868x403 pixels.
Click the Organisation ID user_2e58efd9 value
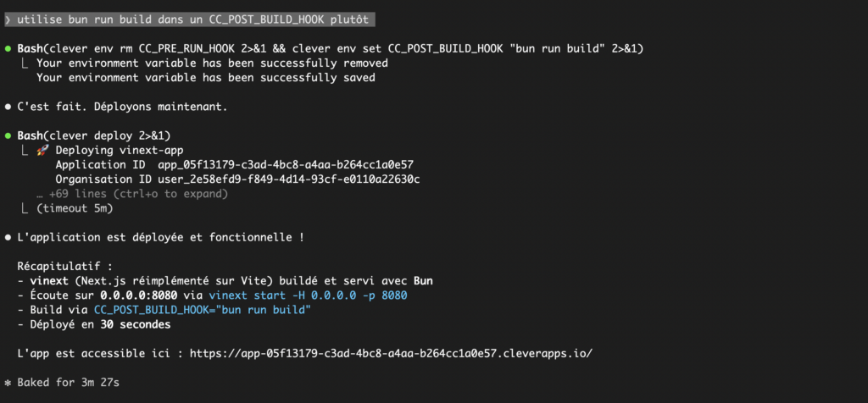288,179
